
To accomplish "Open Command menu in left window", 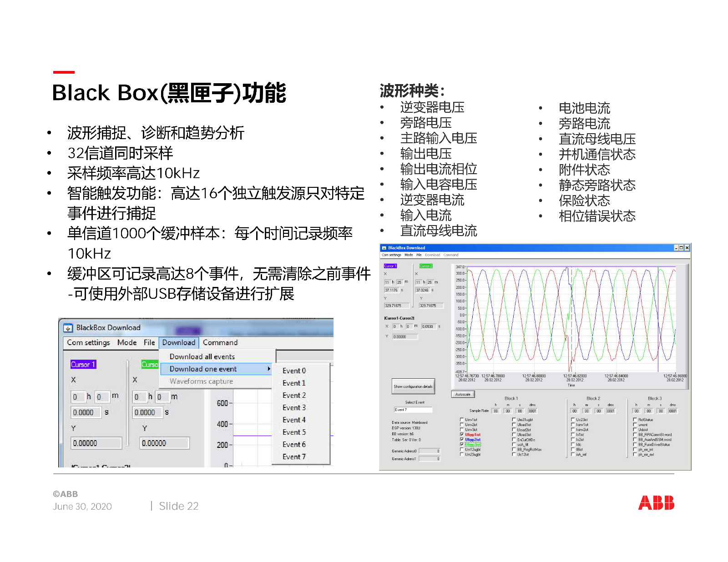I will tap(220, 342).
